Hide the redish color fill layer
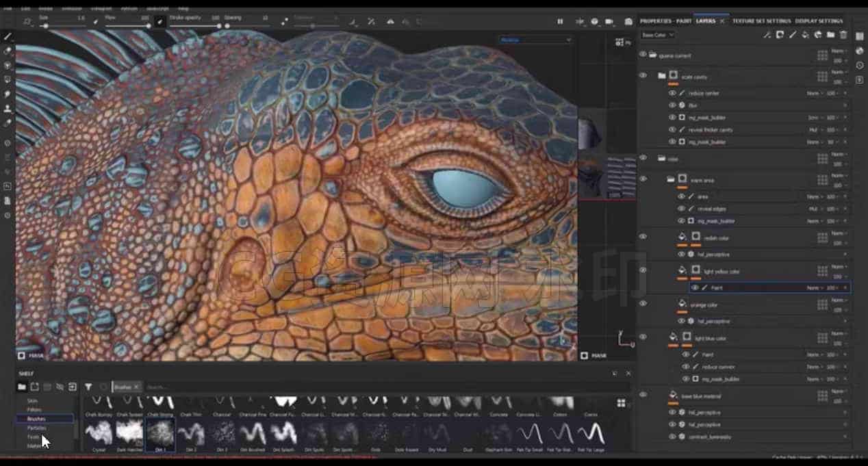This screenshot has width=868, height=466. [643, 236]
